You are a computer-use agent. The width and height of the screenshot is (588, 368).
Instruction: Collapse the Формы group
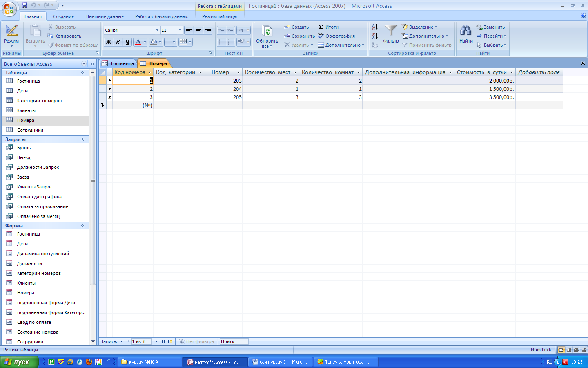pyautogui.click(x=82, y=226)
